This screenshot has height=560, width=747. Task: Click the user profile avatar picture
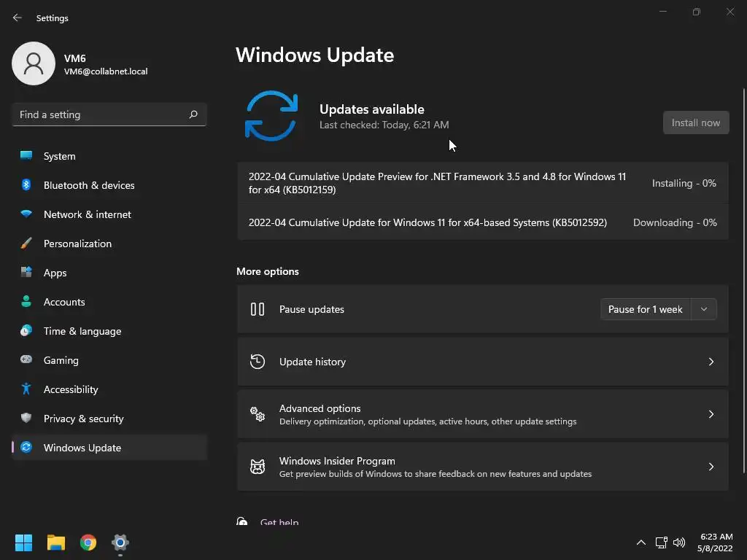pyautogui.click(x=34, y=63)
